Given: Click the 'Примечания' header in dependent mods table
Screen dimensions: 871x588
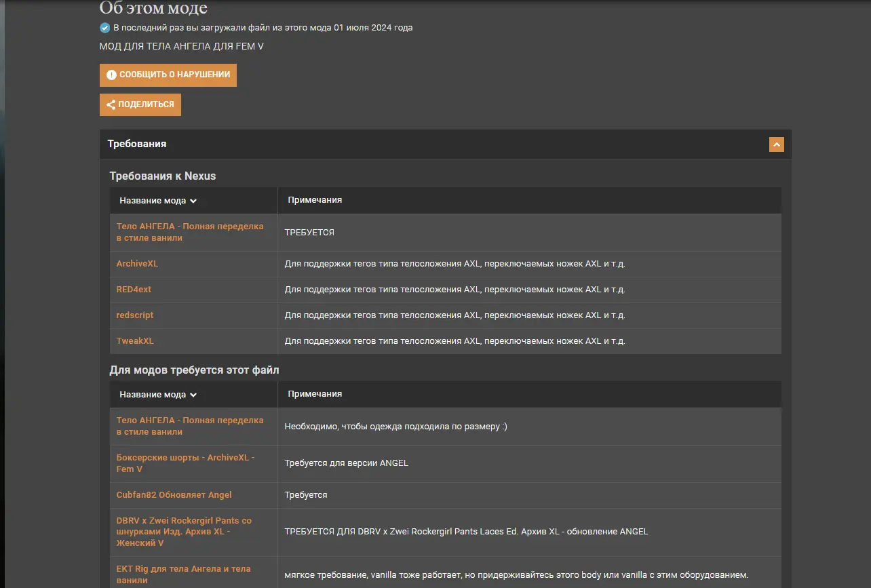Looking at the screenshot, I should coord(315,394).
